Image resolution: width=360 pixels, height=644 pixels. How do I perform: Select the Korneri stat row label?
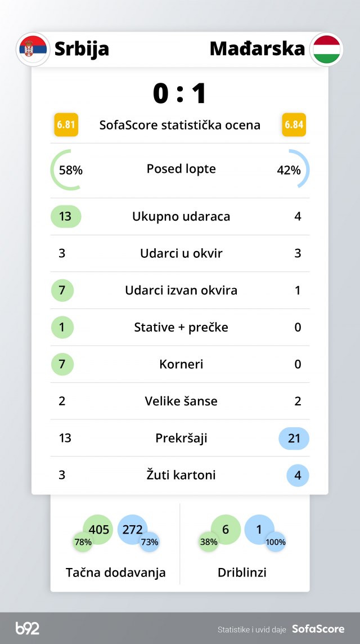[181, 364]
